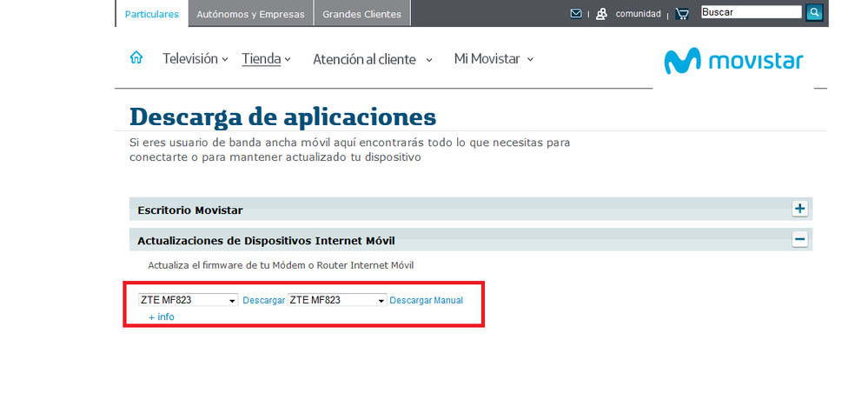Open first ZTE MF823 firmware dropdown
This screenshot has width=868, height=393.
click(189, 300)
